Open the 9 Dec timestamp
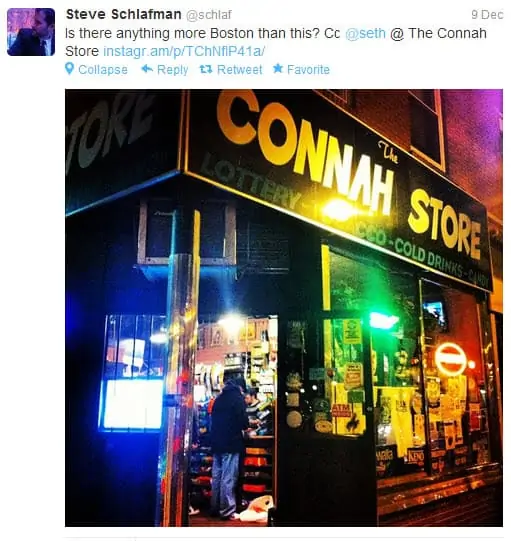 [x=487, y=14]
